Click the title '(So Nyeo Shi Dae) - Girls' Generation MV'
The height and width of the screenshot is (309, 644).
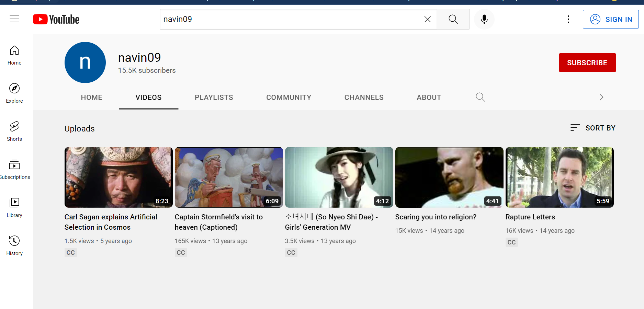[x=331, y=222]
